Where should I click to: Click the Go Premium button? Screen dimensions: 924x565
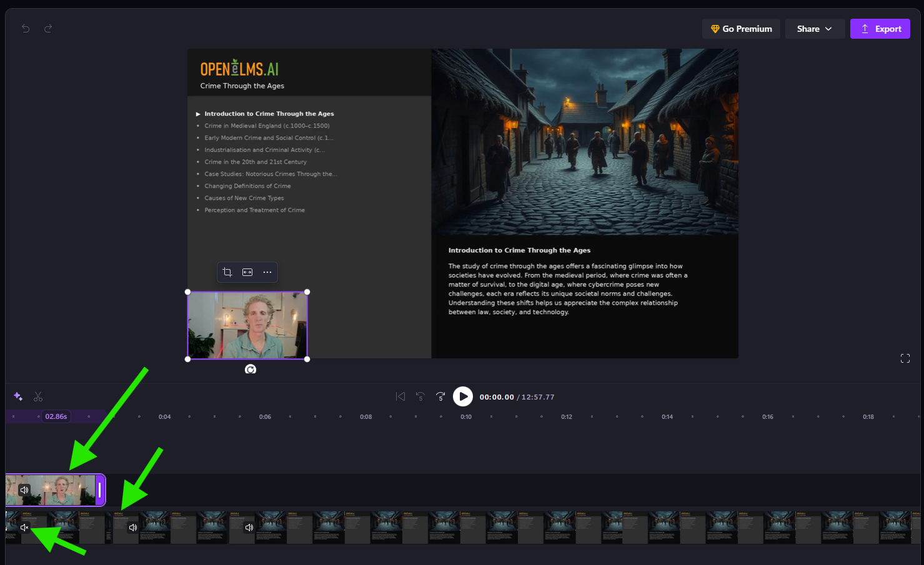(741, 29)
